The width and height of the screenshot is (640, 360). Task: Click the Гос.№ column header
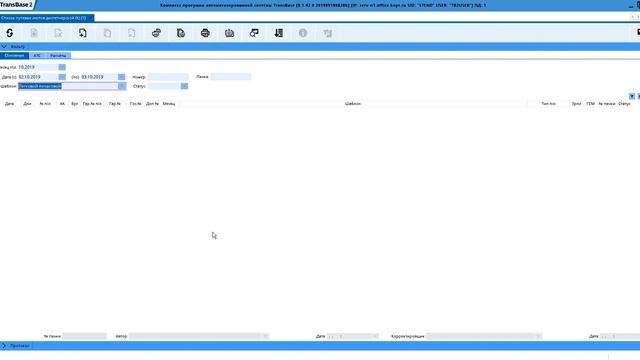click(x=136, y=104)
